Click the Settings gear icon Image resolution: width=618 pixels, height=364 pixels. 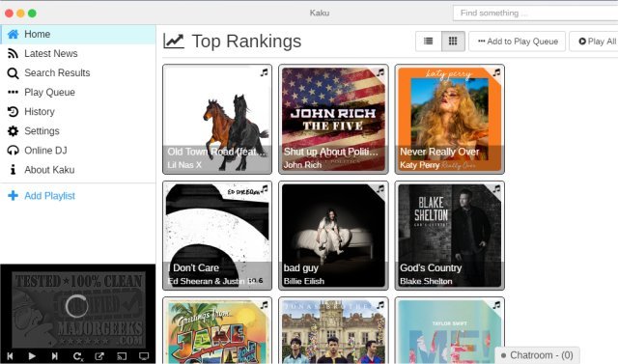tap(13, 131)
